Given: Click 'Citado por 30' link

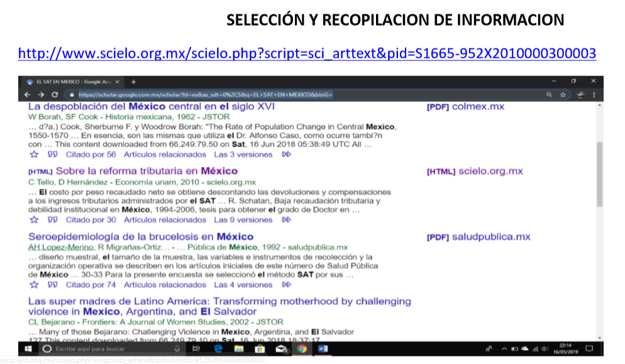Looking at the screenshot, I should click(91, 220).
